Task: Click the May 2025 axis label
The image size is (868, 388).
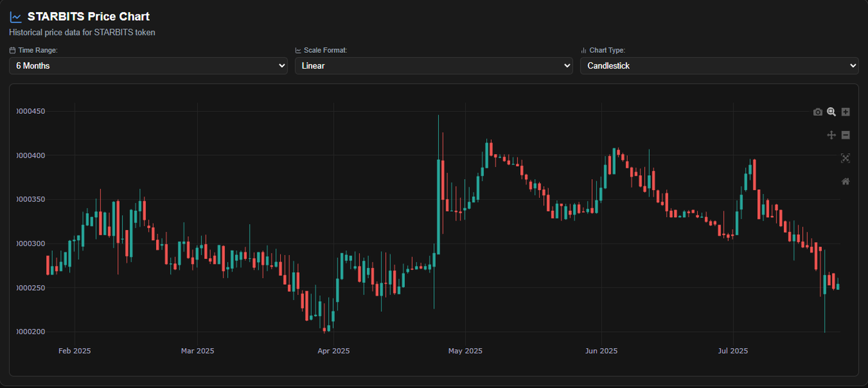Action: coord(465,351)
